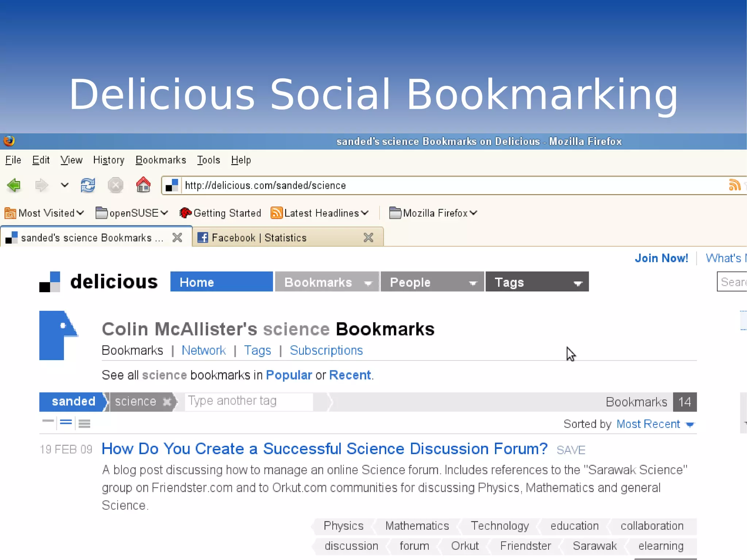Open the Science Discussion Forum bookmark title

[325, 449]
